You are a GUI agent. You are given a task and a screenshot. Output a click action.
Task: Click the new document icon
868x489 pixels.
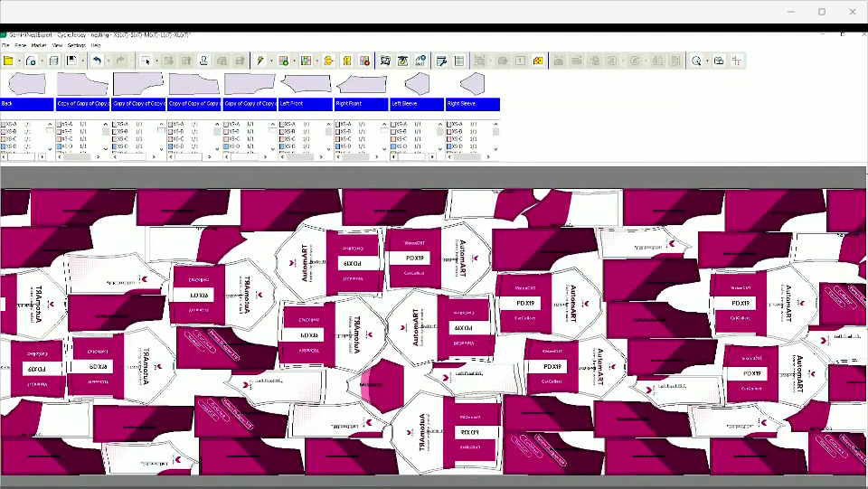[x=31, y=61]
